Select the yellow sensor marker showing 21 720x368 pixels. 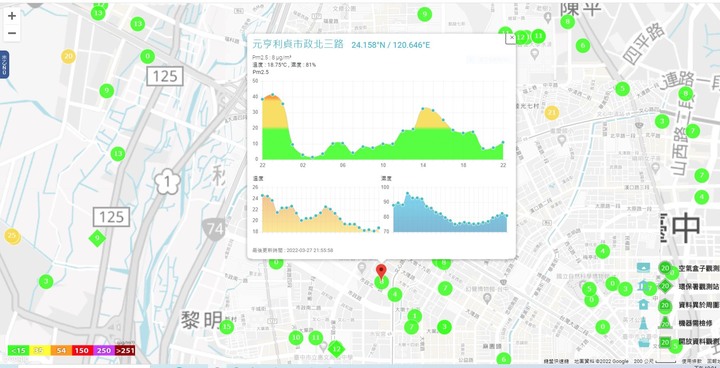pos(551,113)
